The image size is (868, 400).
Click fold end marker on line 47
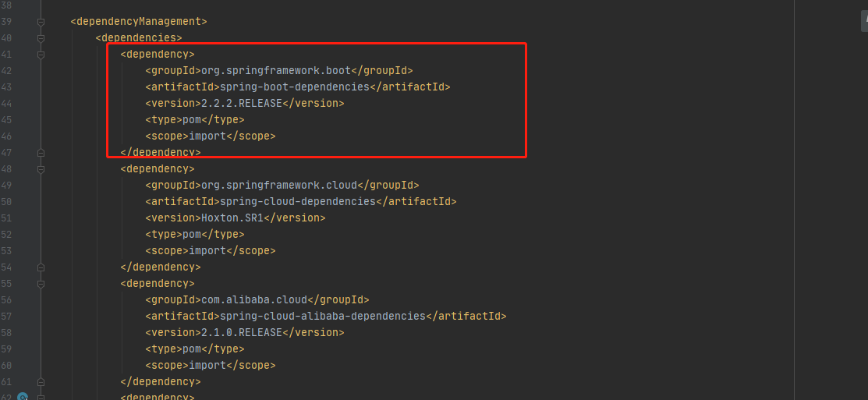click(x=41, y=153)
